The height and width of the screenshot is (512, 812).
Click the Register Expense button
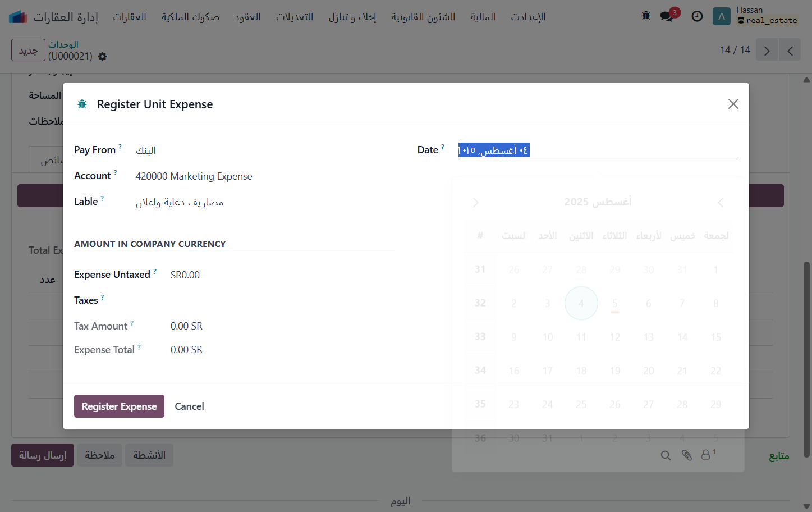[x=119, y=406]
